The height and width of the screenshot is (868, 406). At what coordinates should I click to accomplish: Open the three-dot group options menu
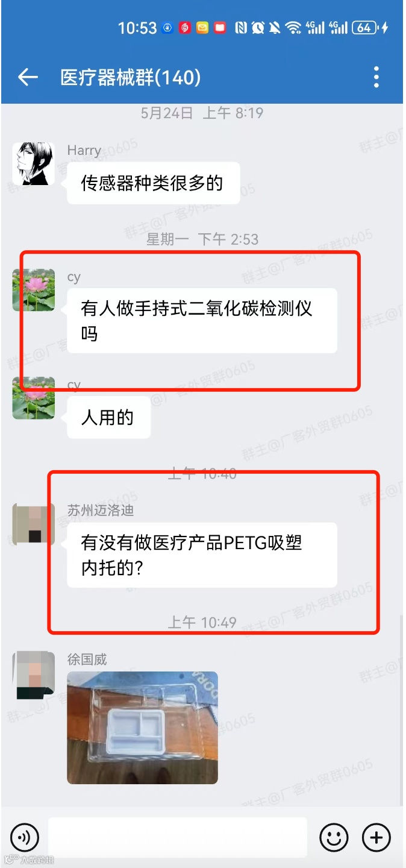click(376, 77)
